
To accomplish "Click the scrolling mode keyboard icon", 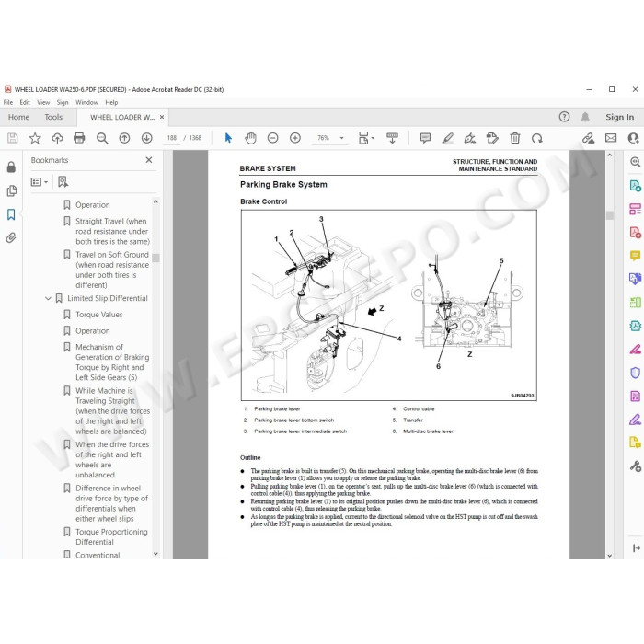I will pos(392,138).
